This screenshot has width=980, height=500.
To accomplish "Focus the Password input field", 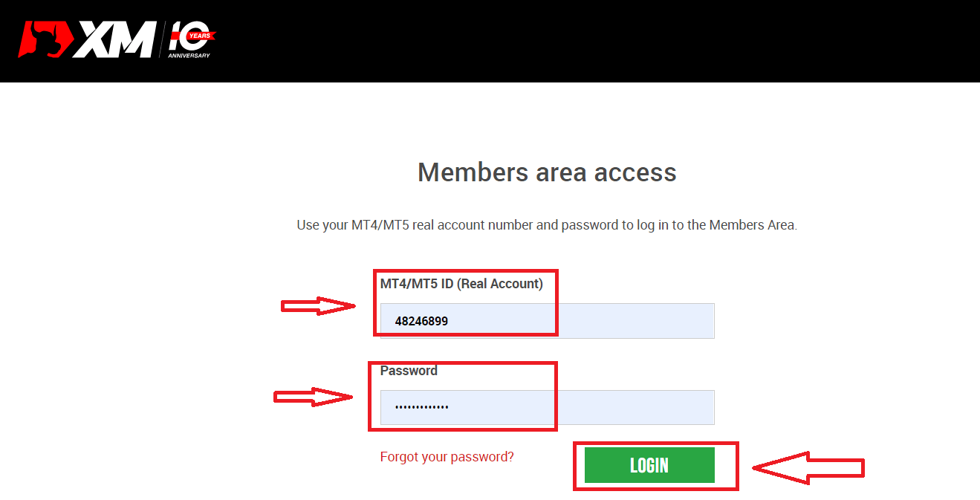I will (547, 408).
